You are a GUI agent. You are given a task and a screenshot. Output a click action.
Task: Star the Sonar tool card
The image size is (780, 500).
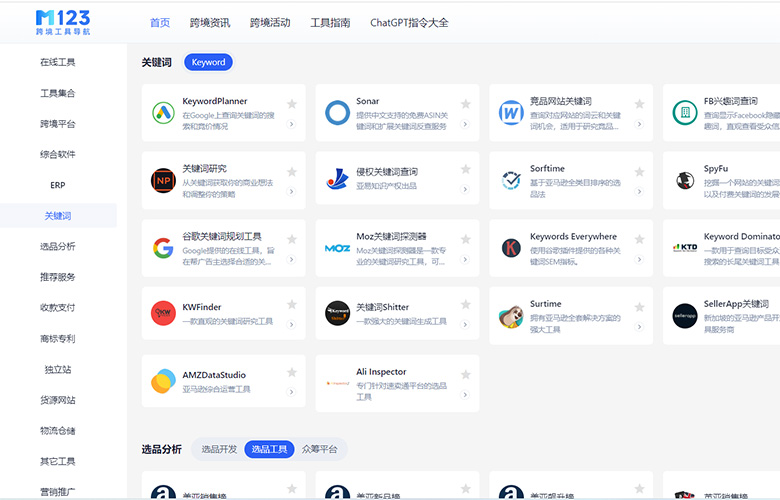466,104
